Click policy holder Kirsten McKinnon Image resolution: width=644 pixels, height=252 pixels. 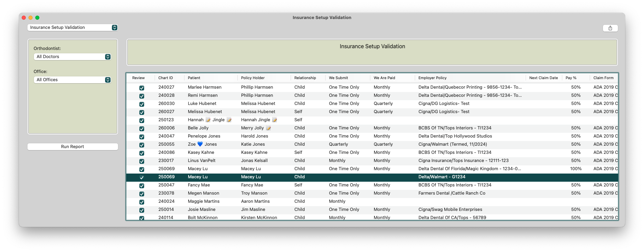(x=259, y=218)
